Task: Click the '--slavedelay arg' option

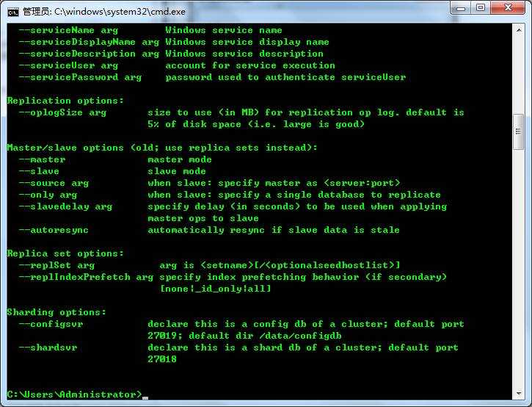Action: (x=65, y=207)
